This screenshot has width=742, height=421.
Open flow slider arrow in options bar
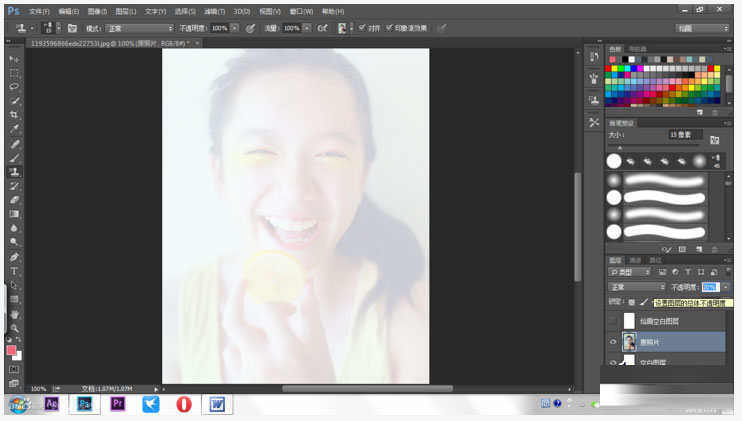[307, 28]
